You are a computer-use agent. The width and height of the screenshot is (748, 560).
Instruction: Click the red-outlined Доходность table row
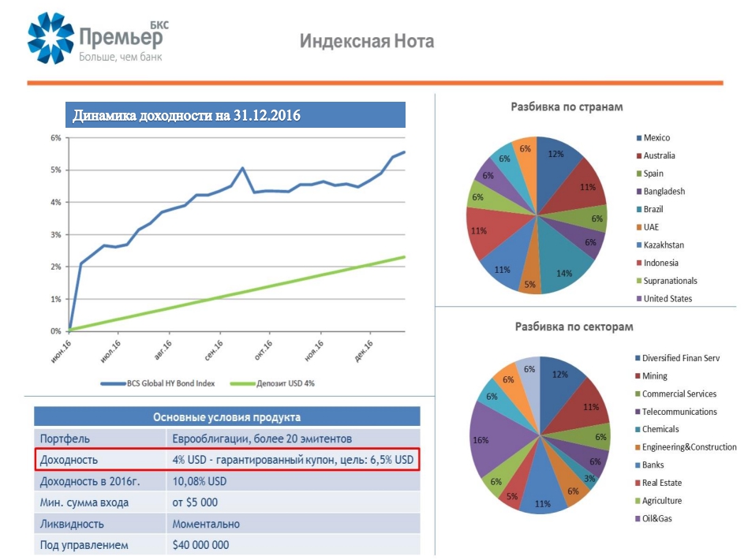[226, 460]
